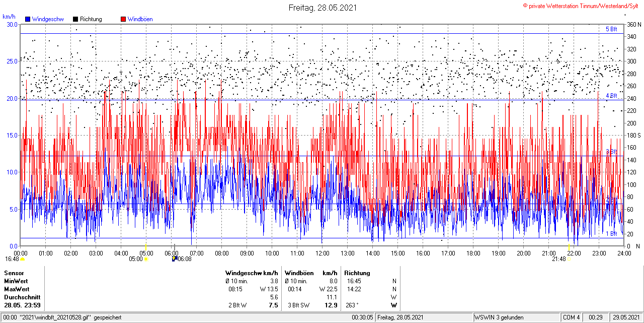Screen dimensions: 644x323
Task: Click the maximum wind speed W 13.5
Action: (x=269, y=289)
